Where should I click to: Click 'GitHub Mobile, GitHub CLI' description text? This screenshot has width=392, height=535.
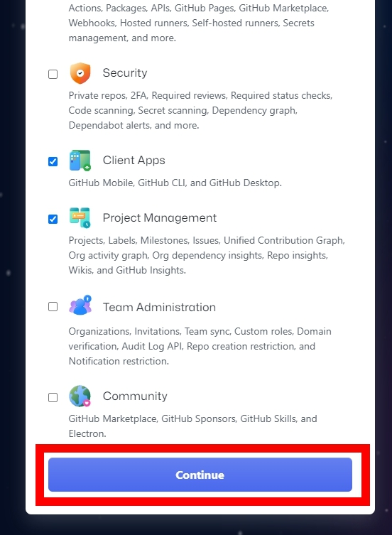click(175, 183)
